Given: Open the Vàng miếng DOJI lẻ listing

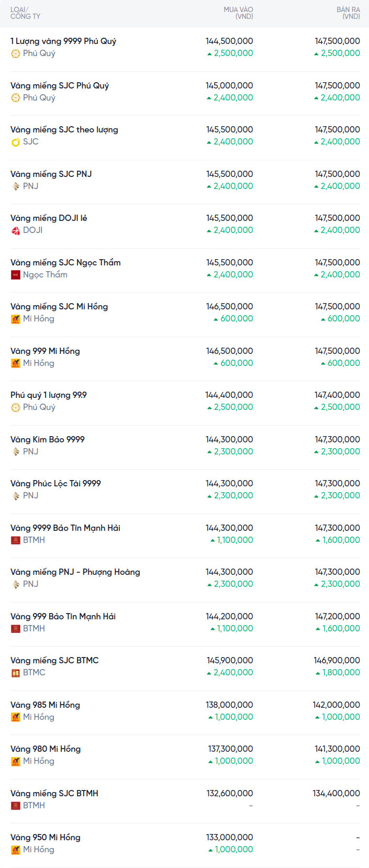Looking at the screenshot, I should tap(49, 218).
